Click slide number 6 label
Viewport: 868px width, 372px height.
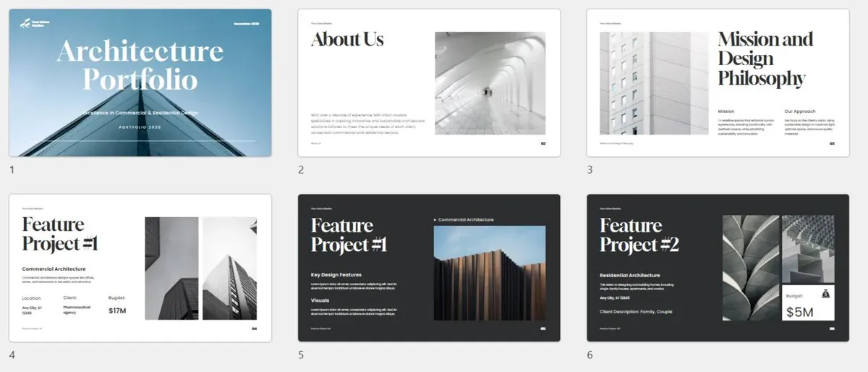tap(590, 355)
